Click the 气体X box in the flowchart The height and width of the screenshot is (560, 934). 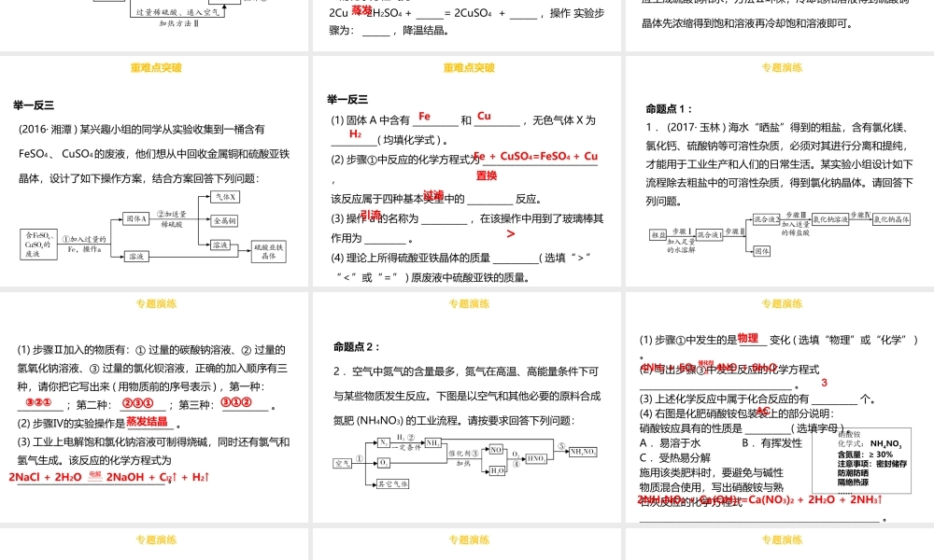click(225, 197)
